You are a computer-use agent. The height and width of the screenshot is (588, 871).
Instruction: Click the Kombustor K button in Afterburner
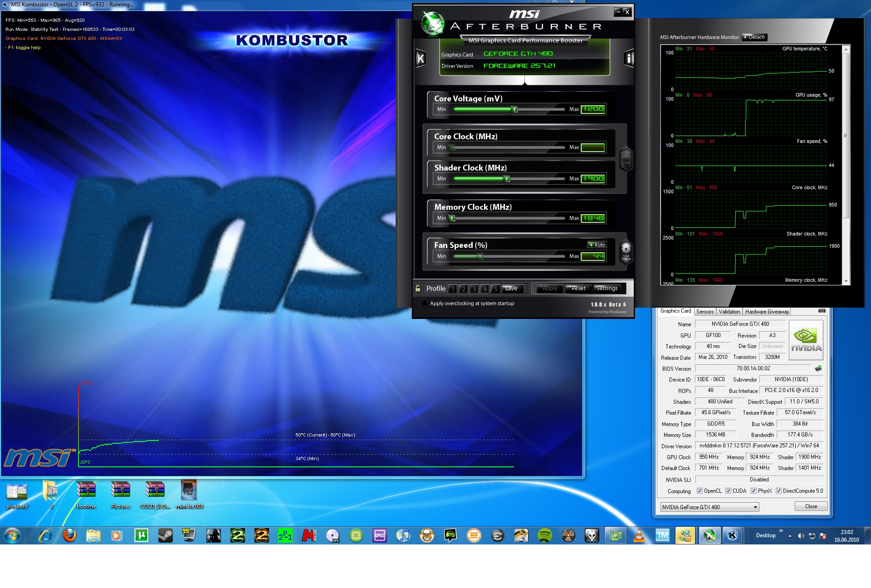421,59
